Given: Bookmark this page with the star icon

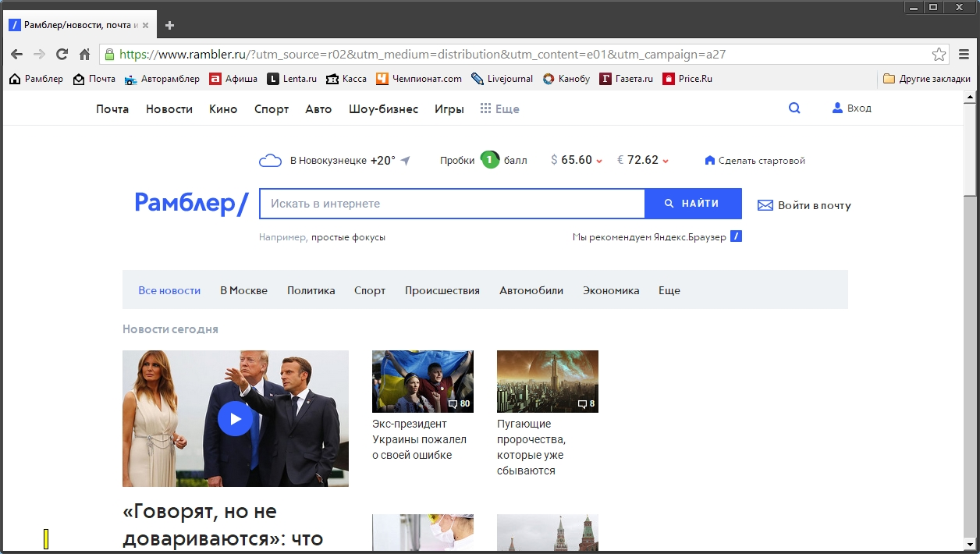Looking at the screenshot, I should [939, 55].
